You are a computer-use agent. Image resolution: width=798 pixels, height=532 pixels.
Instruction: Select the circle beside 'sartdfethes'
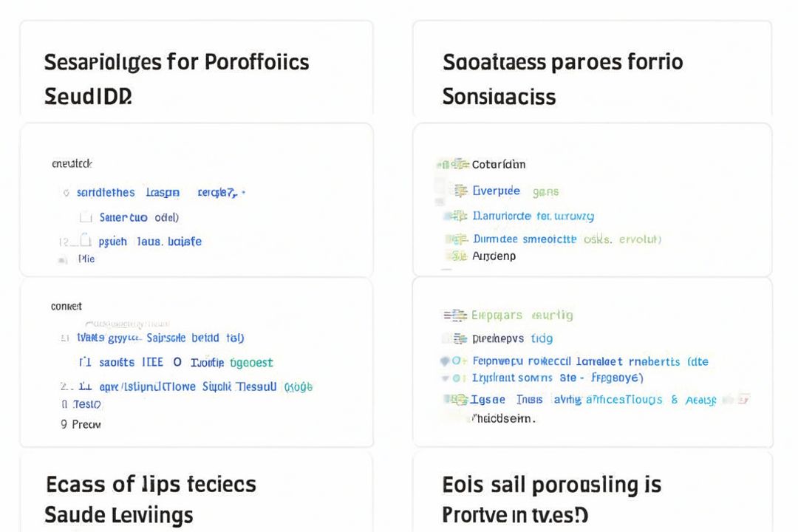66,193
